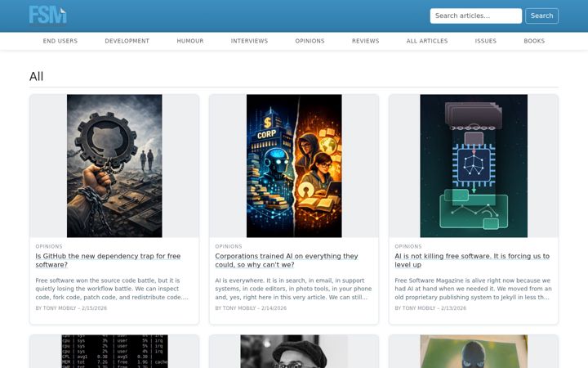Screen dimensions: 588x368
Task: Select Opinions tag on the Corporations article card
Action: (229, 246)
